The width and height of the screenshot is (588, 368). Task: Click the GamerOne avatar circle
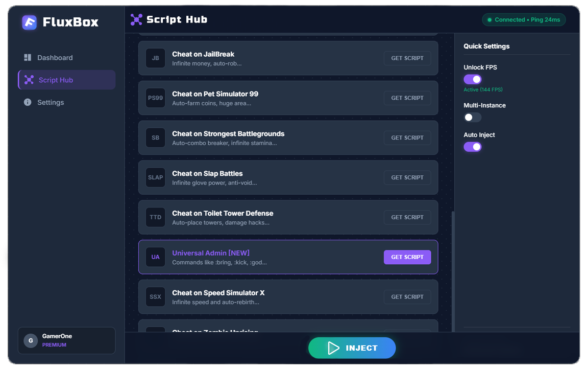pos(31,340)
